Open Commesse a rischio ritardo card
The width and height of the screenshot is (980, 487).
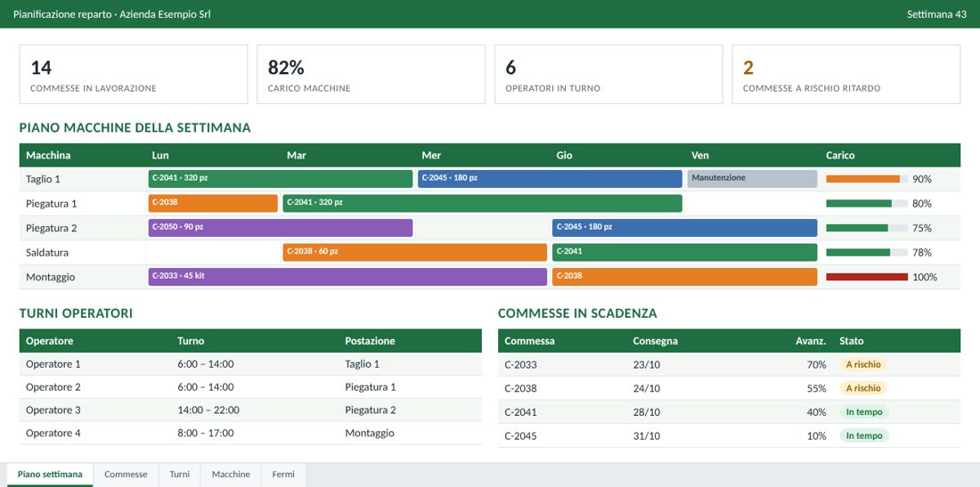pyautogui.click(x=845, y=74)
